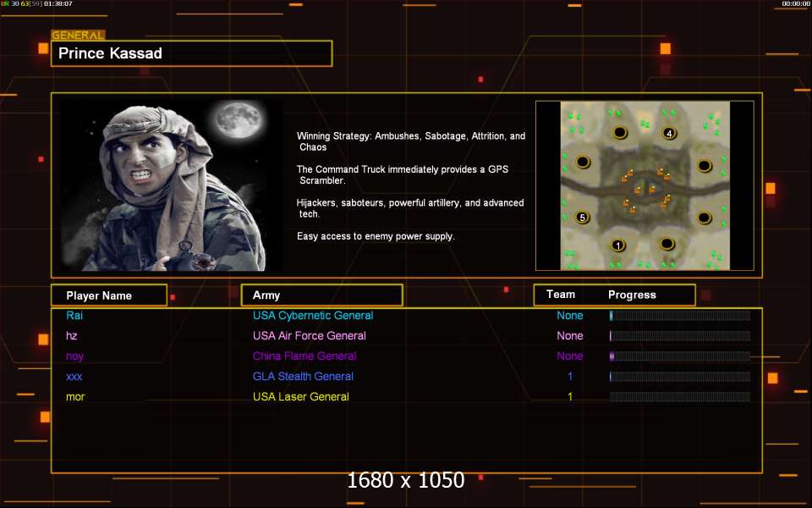The width and height of the screenshot is (812, 508).
Task: Click Easy access to enemy power supply text
Action: click(376, 236)
